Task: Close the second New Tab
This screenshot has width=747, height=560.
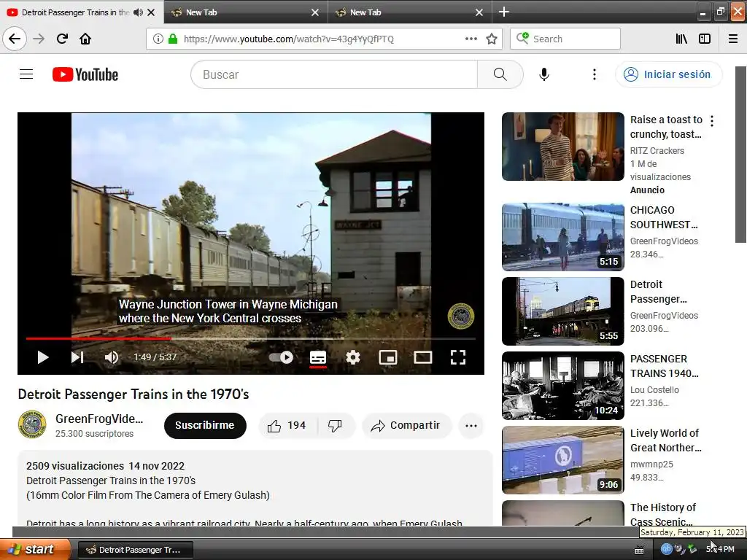Action: click(x=315, y=12)
